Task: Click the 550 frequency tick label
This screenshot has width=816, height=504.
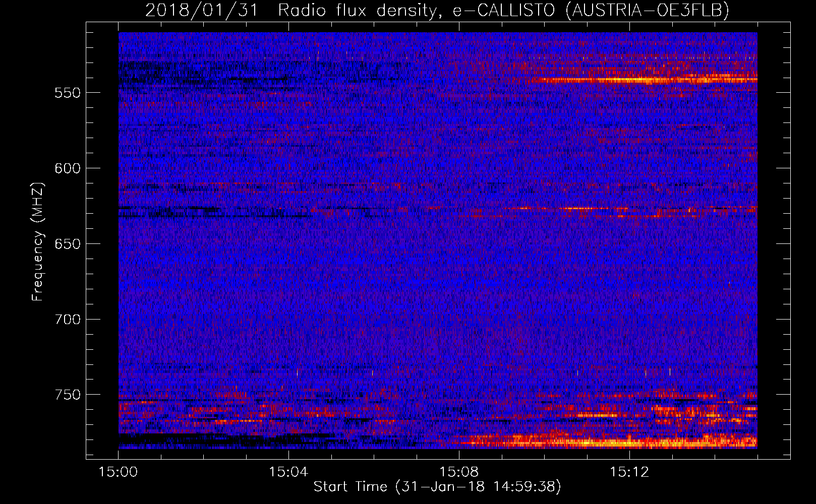Action: coord(67,93)
